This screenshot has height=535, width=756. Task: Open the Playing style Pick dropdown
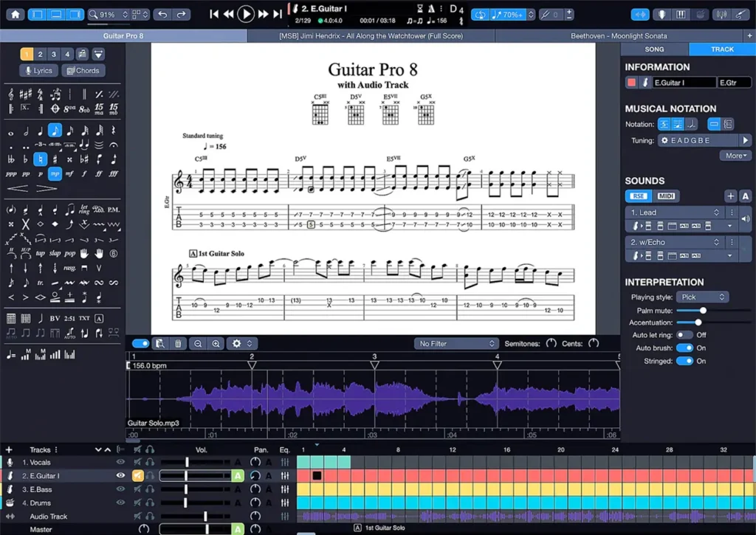pos(702,297)
